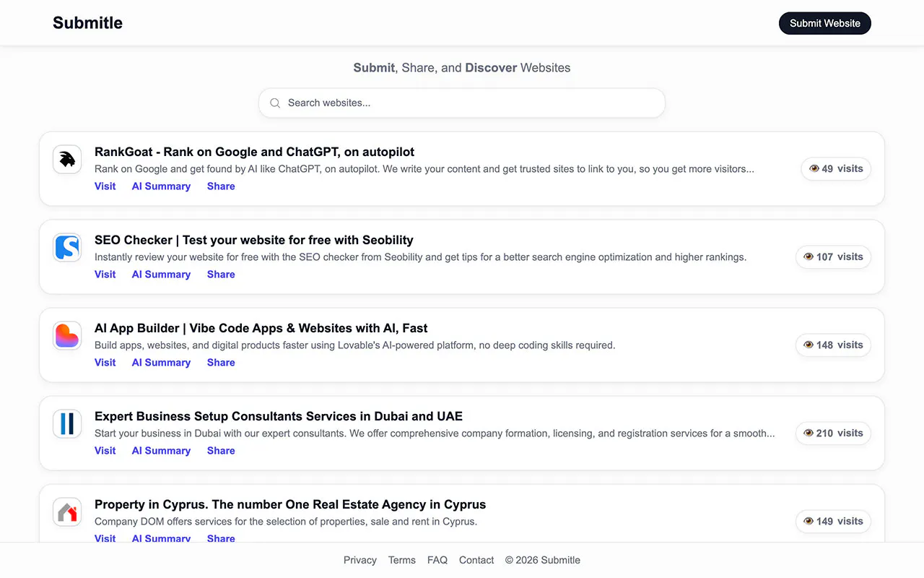Go to the Submitle home logo

pyautogui.click(x=87, y=23)
